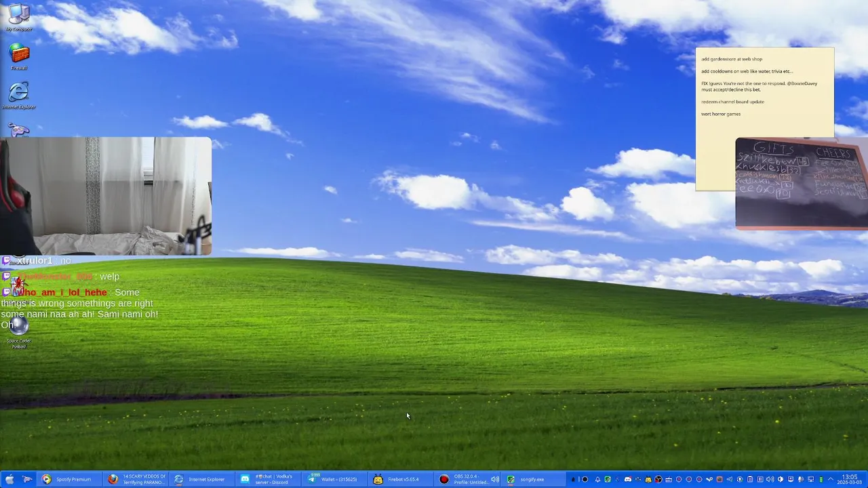The width and height of the screenshot is (868, 488).
Task: Open Firefox 14 SCARY VIDEOS taskbar window
Action: coord(136,479)
